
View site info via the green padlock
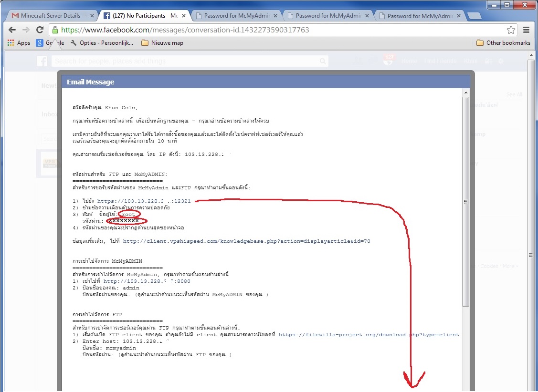[55, 30]
